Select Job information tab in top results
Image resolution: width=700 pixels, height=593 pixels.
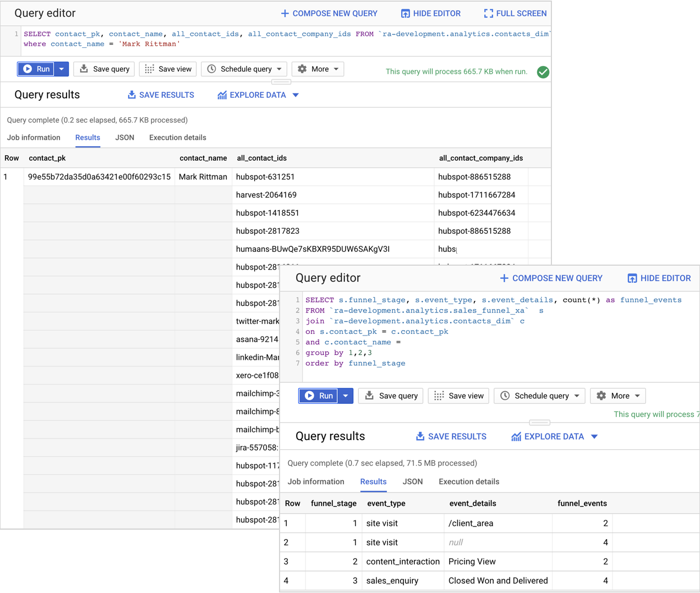coord(34,138)
